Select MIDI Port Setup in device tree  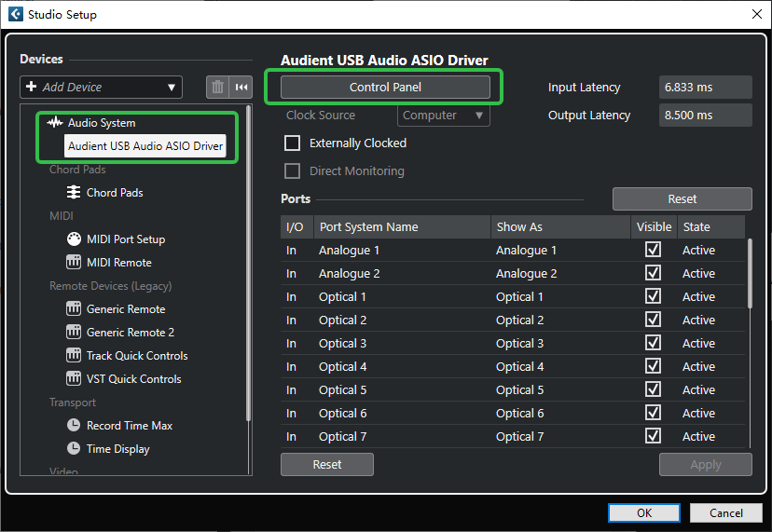(126, 239)
